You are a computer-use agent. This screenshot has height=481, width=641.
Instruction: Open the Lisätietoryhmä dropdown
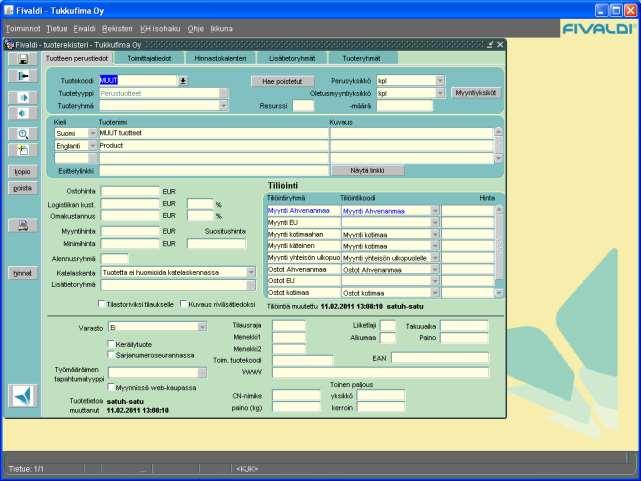tap(251, 284)
